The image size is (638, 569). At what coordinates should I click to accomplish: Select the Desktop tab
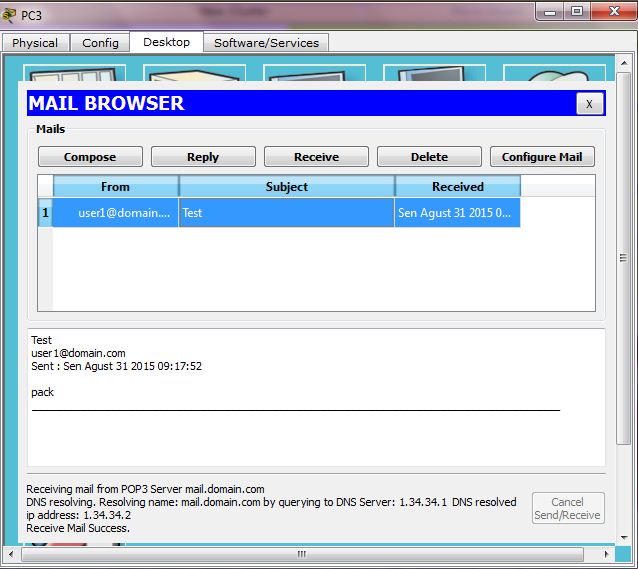[166, 42]
